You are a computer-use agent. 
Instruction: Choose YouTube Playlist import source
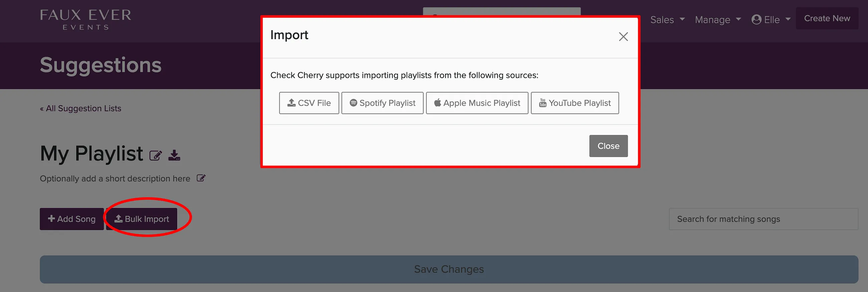click(x=575, y=103)
